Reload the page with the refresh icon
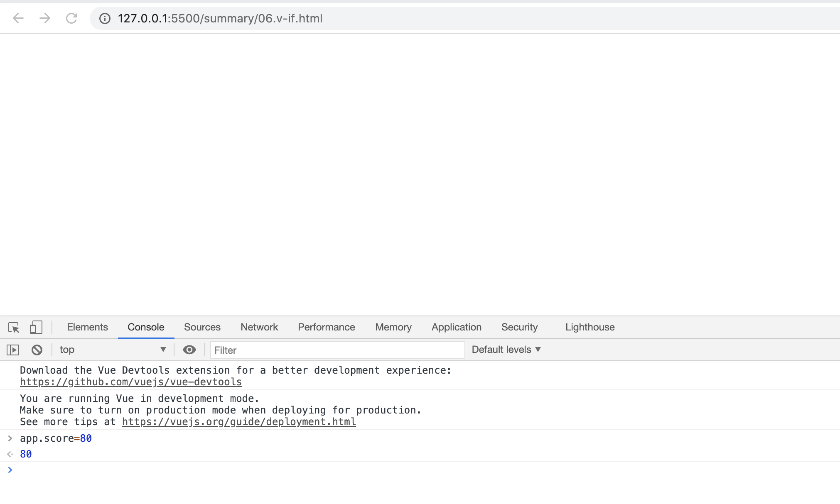 (x=71, y=18)
